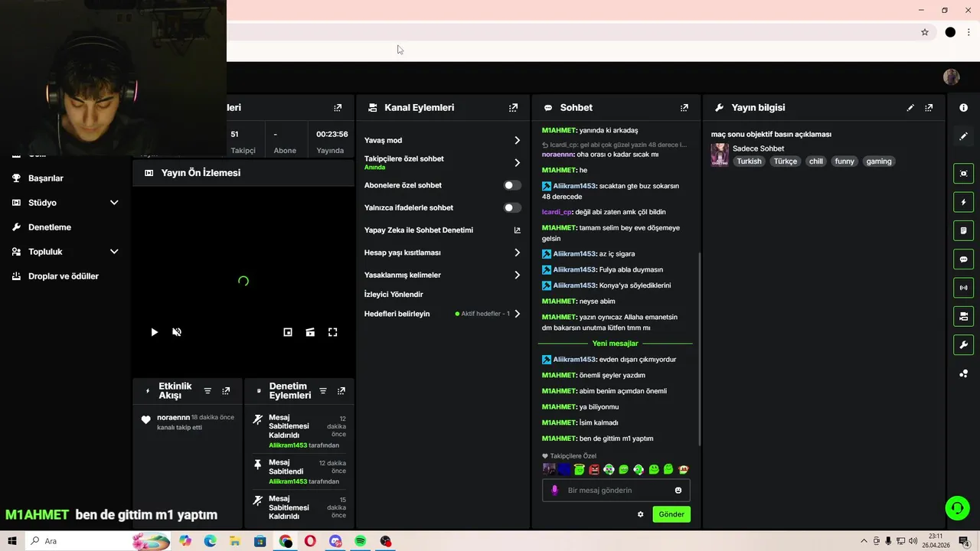Bookmark page with browser star icon
This screenshot has height=551, width=980.
pos(925,32)
